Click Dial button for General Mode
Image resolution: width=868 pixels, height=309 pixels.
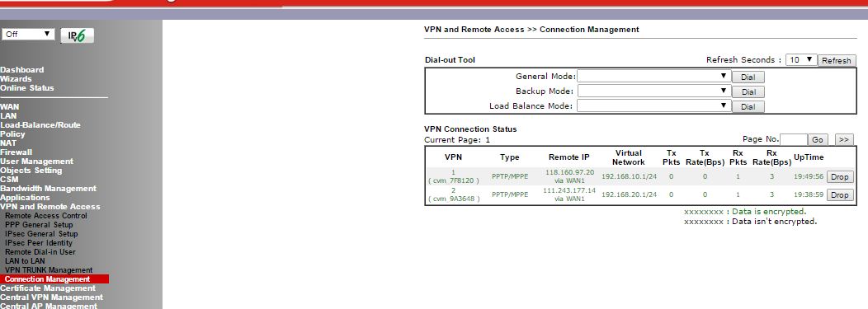[x=748, y=77]
